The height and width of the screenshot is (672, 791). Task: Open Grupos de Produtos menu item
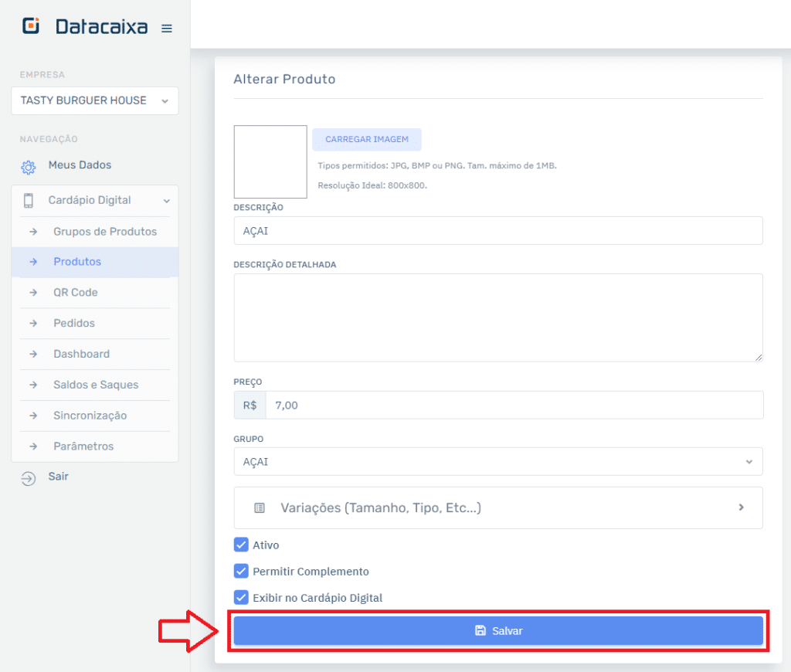pyautogui.click(x=104, y=232)
